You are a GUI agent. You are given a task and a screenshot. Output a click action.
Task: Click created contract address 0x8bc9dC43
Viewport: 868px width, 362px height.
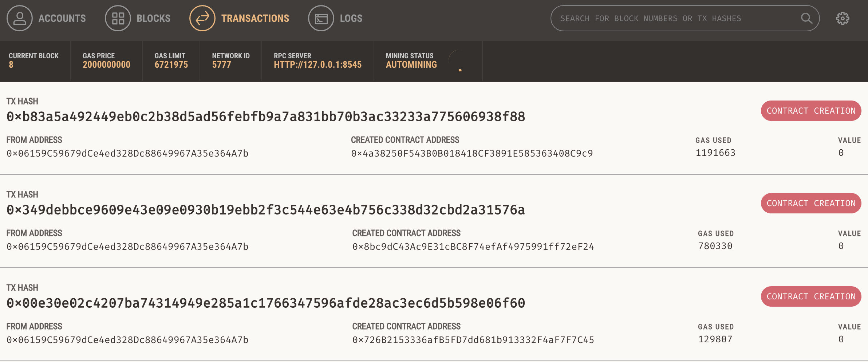coord(473,247)
